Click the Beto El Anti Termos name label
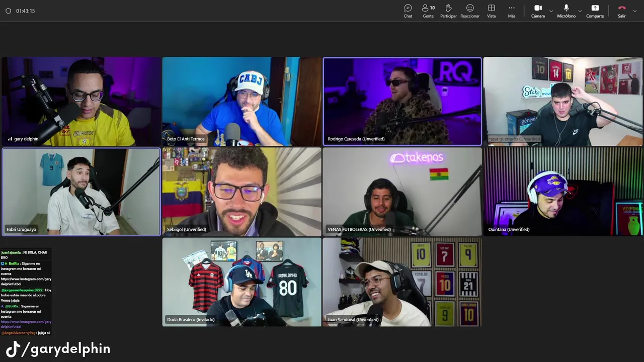Screen dimensions: 644x362 [x=186, y=139]
